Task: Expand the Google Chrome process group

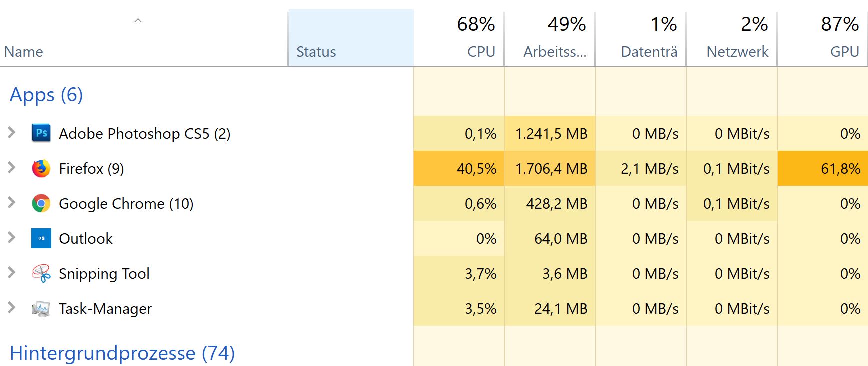Action: [x=12, y=203]
